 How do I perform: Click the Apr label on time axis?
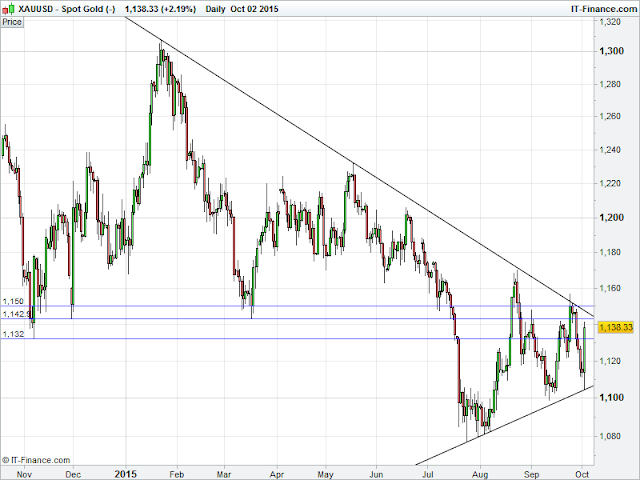(277, 474)
